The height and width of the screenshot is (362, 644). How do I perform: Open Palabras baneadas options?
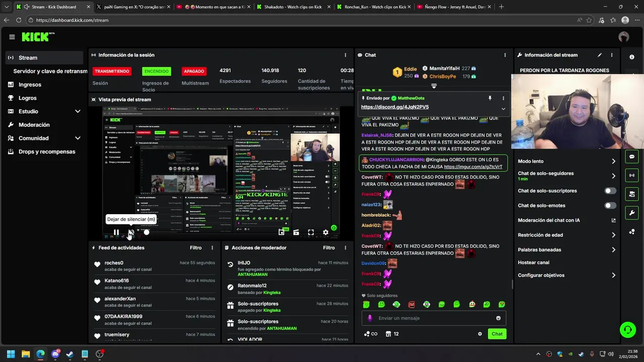(567, 249)
